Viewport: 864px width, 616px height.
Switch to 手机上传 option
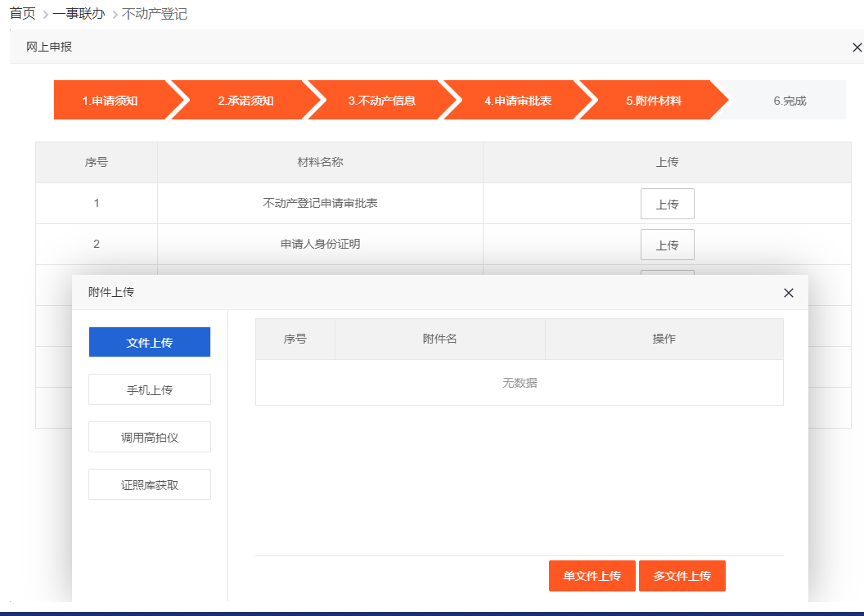(x=150, y=390)
